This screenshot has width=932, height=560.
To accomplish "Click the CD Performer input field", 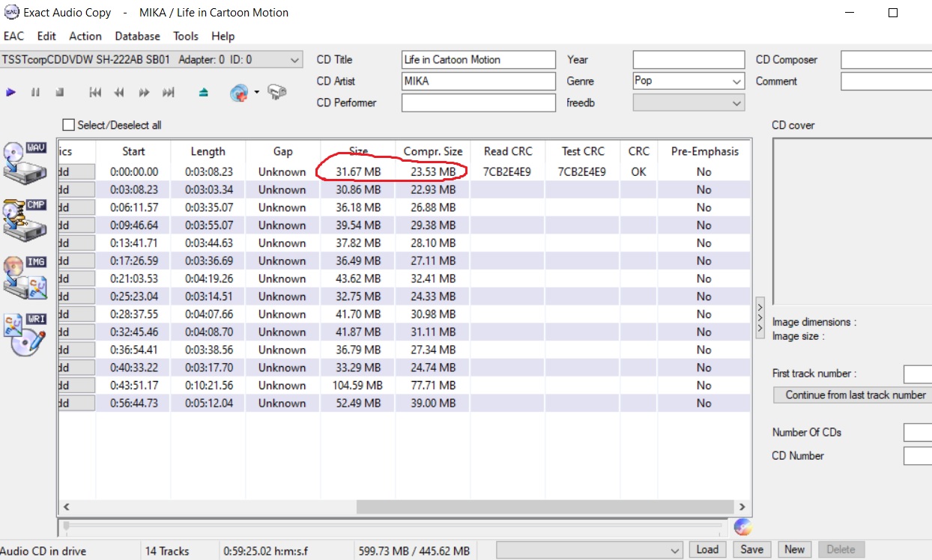I will tap(479, 103).
